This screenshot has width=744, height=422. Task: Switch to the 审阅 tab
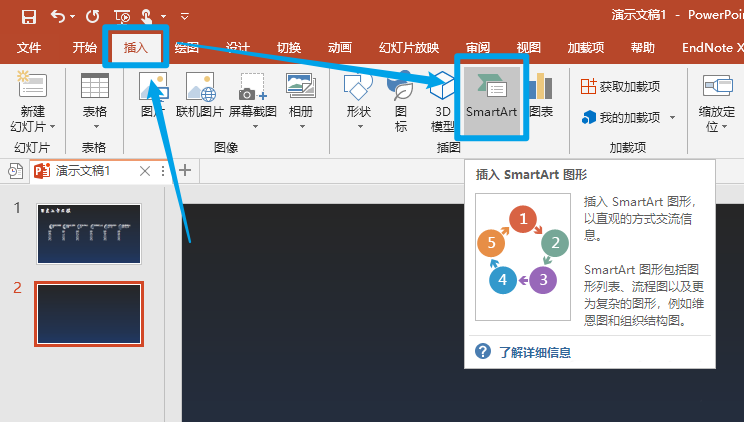click(478, 48)
